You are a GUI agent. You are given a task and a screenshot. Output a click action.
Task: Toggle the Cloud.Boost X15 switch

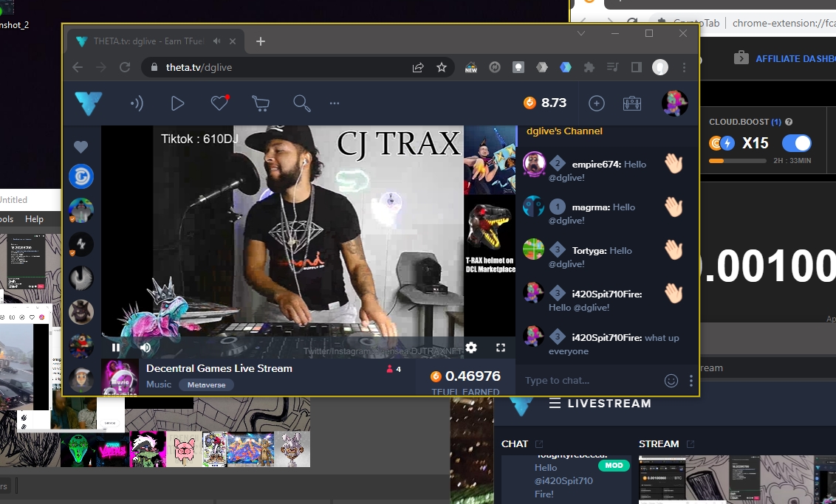pos(797,142)
